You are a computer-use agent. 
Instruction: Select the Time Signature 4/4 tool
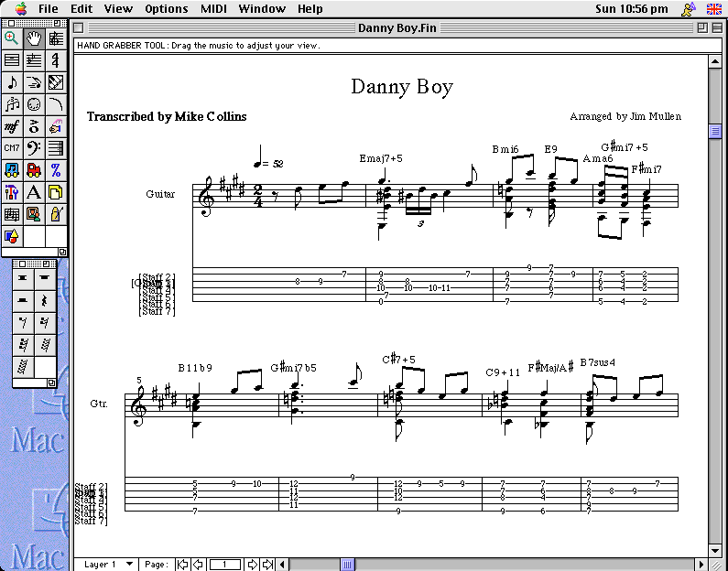(x=56, y=60)
